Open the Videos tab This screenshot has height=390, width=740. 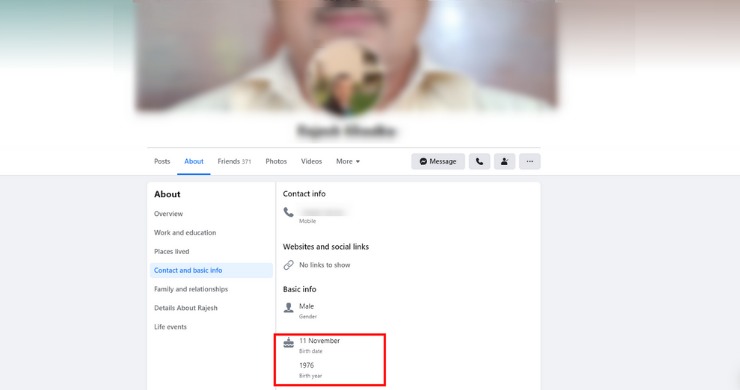point(311,161)
